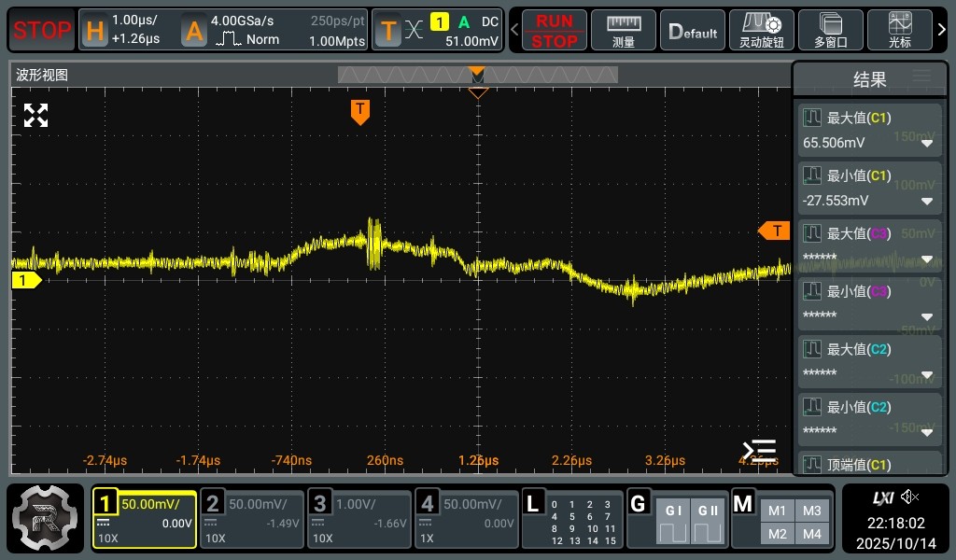Click the fullscreen expand waveform icon

click(35, 116)
